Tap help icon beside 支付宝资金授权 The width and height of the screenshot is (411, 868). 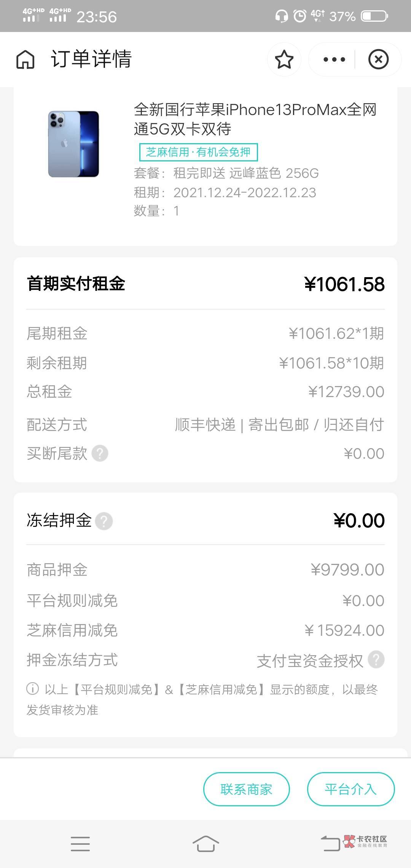376,660
